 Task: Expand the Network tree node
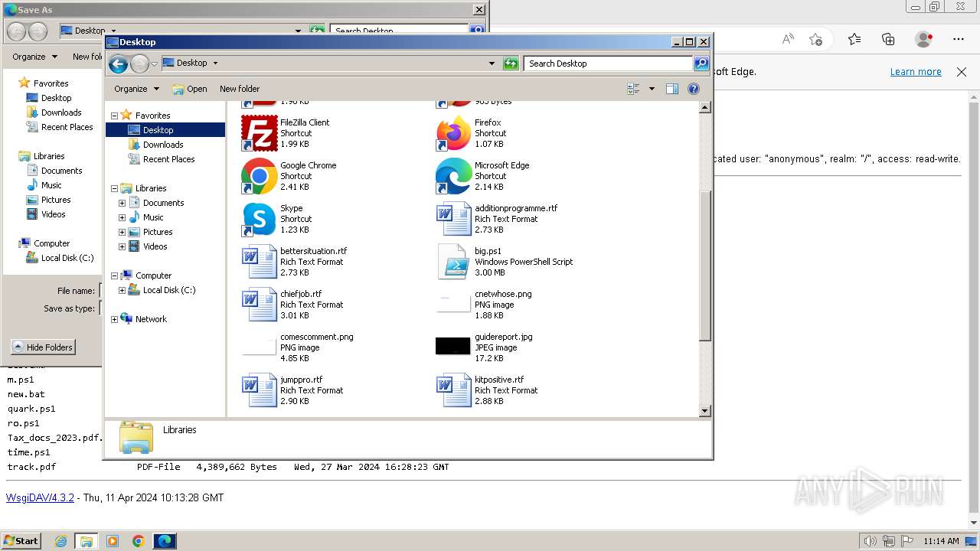tap(114, 319)
